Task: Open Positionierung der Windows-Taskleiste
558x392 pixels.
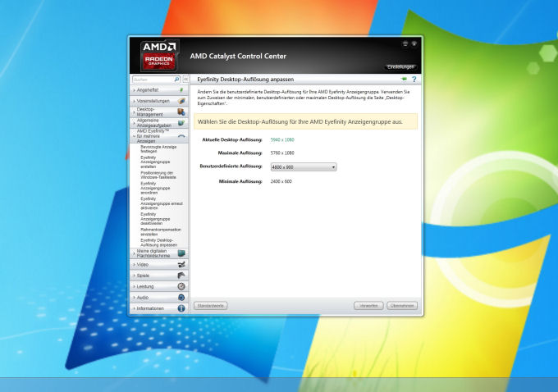Action: [158, 175]
